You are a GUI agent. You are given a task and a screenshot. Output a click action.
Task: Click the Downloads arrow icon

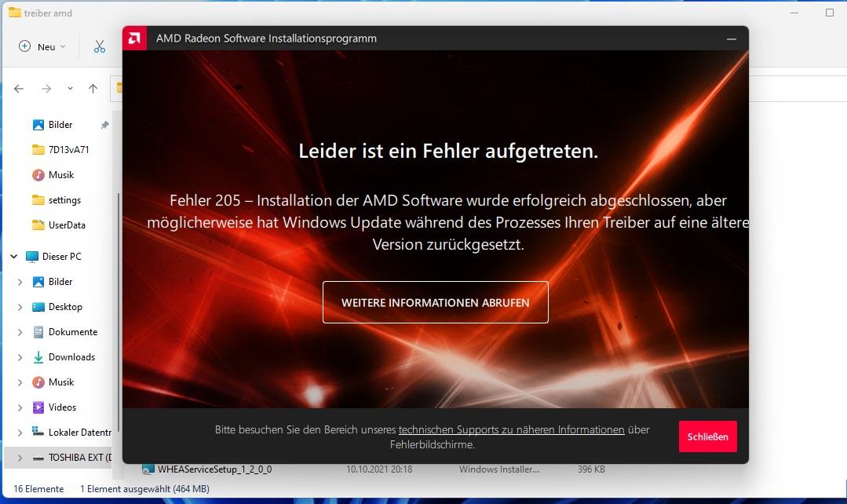coord(38,357)
